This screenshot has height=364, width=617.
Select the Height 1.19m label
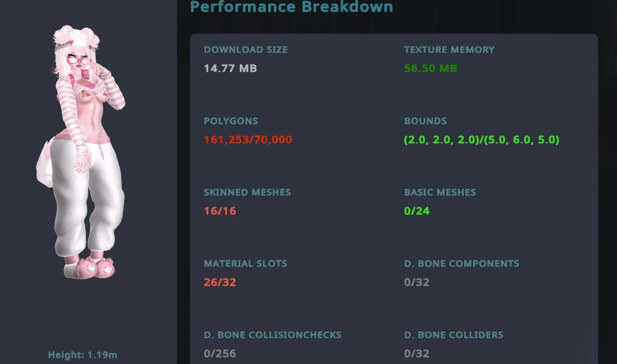82,355
